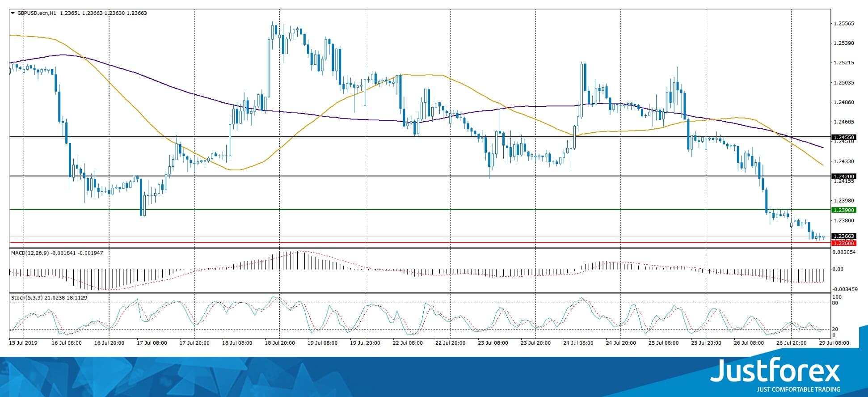Select the 1.24200 horizontal level price tag

point(843,177)
